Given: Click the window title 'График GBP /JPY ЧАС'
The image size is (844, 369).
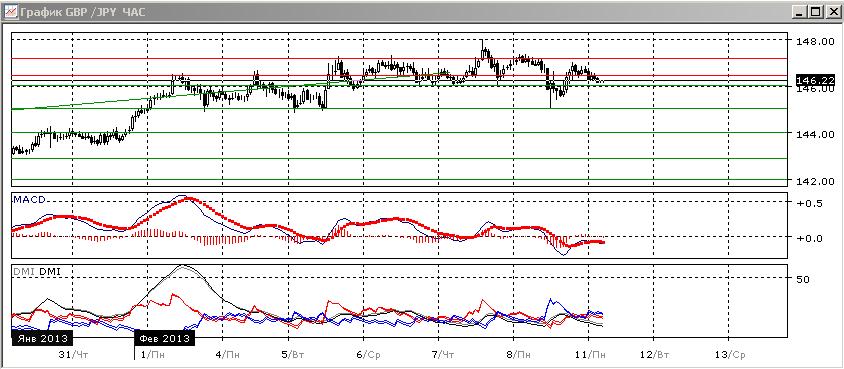Looking at the screenshot, I should (82, 12).
